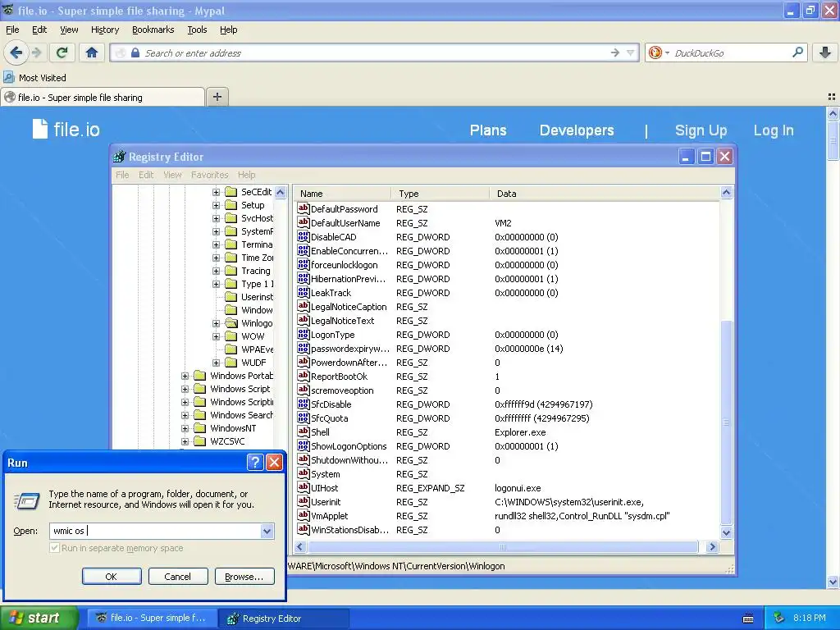Click Cancel in the Run dialog
This screenshot has width=840, height=630.
[178, 577]
